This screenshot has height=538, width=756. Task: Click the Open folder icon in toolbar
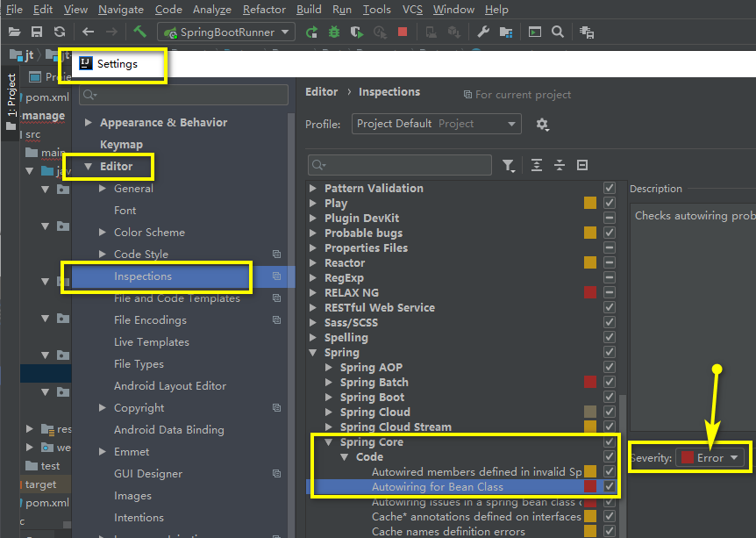(14, 32)
